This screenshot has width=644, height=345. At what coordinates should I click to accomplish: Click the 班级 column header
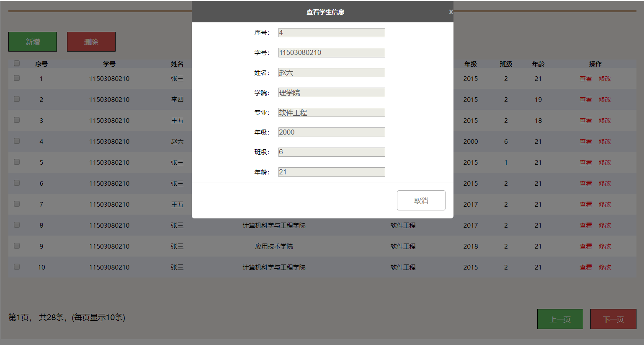pos(506,64)
